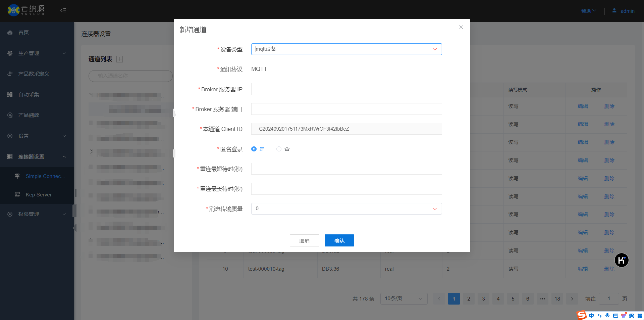Expand the collapsed channel tree node arrow
Viewport: 644px width, 320px height.
[91, 151]
